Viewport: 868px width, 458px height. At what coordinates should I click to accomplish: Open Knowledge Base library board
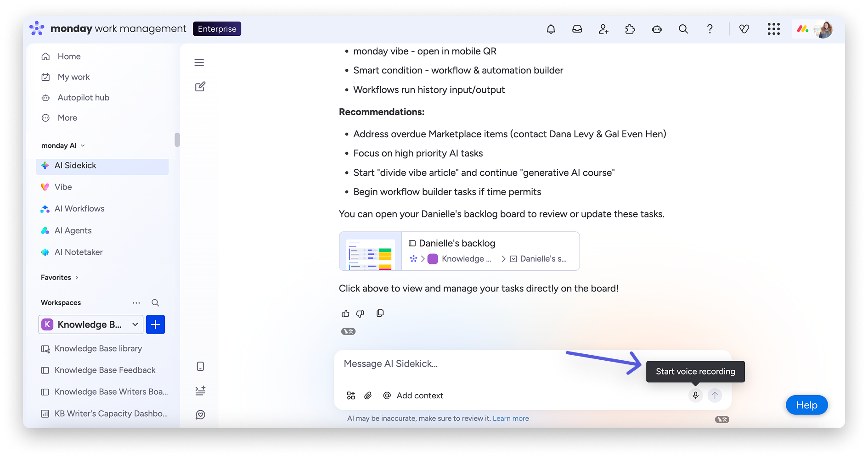tap(98, 349)
